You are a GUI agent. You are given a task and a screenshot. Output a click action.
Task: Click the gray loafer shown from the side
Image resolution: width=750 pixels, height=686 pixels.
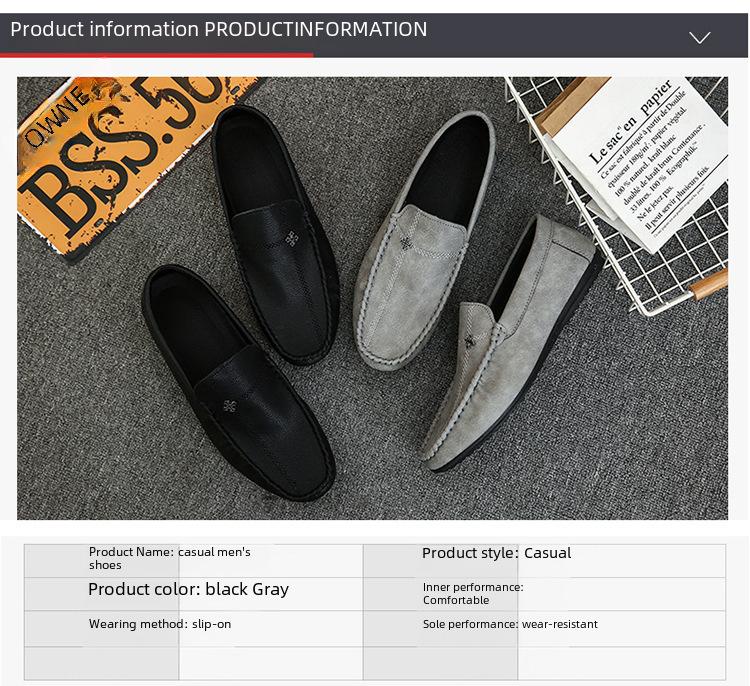tap(512, 344)
